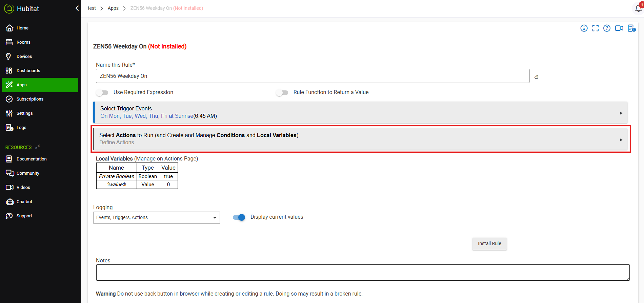The width and height of the screenshot is (644, 303).
Task: Open the rule info icon
Action: (584, 28)
